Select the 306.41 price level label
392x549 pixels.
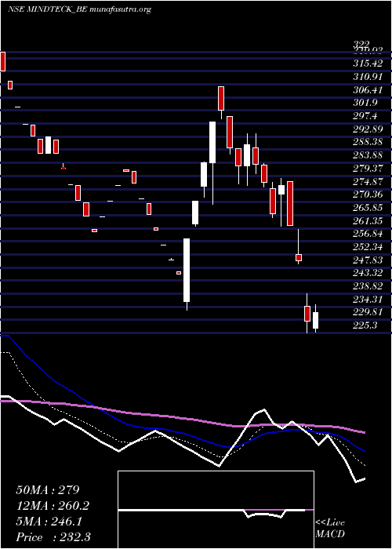point(368,90)
